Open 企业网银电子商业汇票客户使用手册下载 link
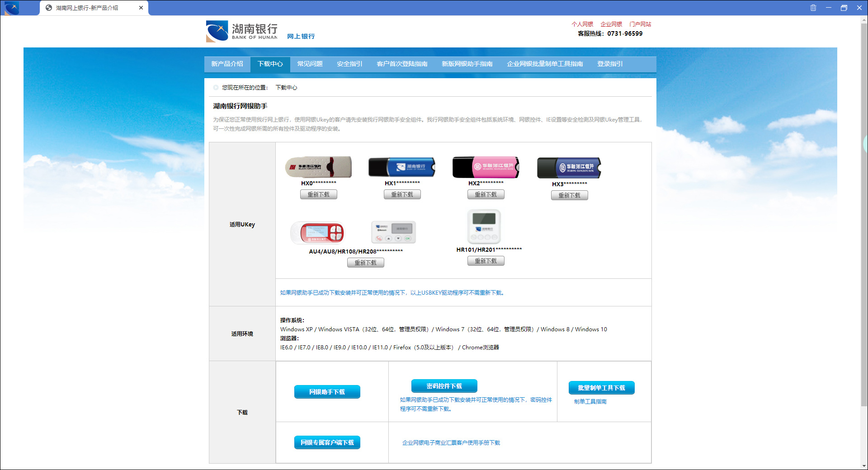 point(451,443)
